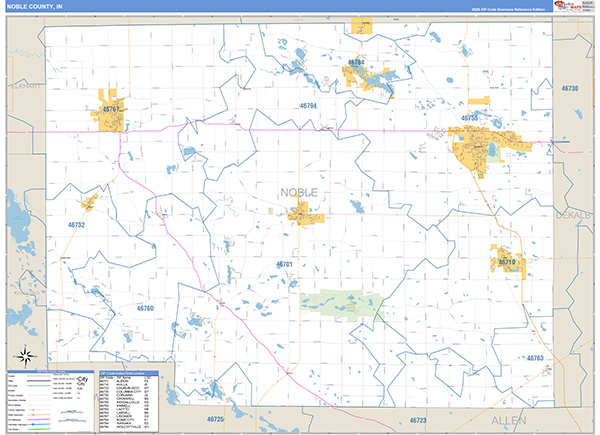Click the 46794 ZIP code label
This screenshot has height=435, width=600.
(308, 105)
